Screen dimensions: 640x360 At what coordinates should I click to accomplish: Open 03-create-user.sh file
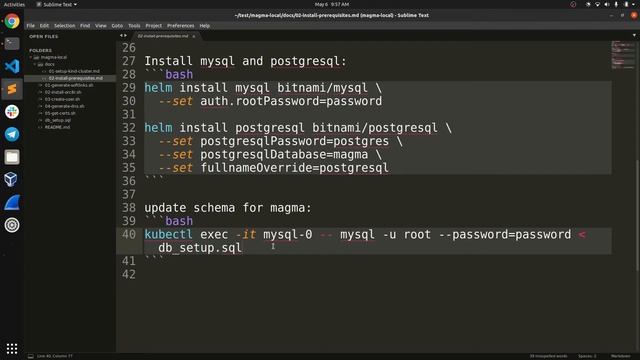(x=62, y=99)
